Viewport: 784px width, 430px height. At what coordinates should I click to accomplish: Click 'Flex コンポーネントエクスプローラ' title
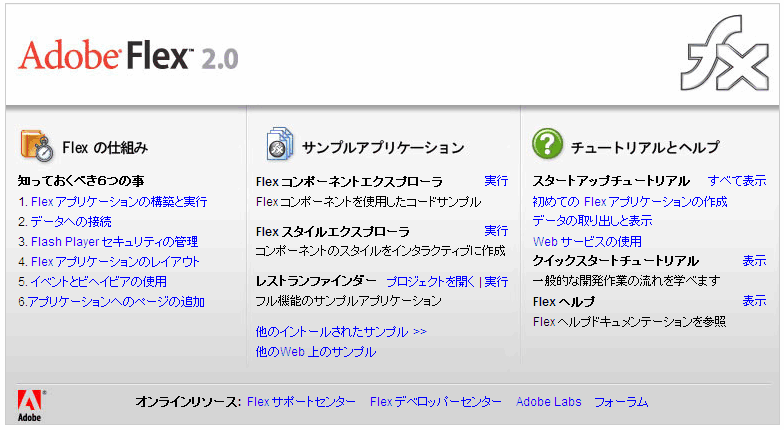click(349, 182)
